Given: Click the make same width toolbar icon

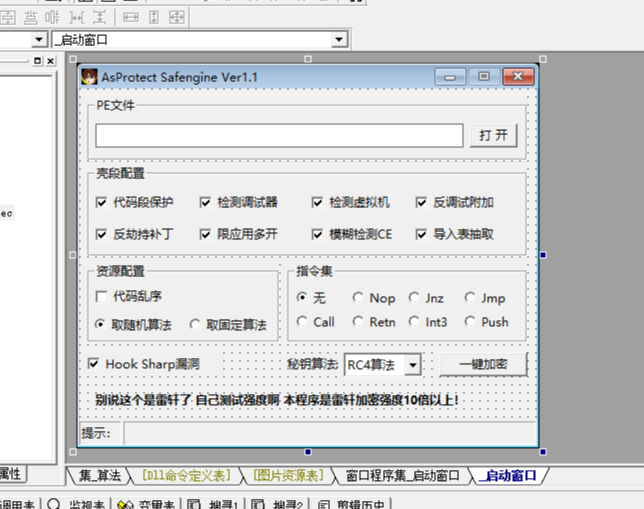Looking at the screenshot, I should pyautogui.click(x=131, y=18).
